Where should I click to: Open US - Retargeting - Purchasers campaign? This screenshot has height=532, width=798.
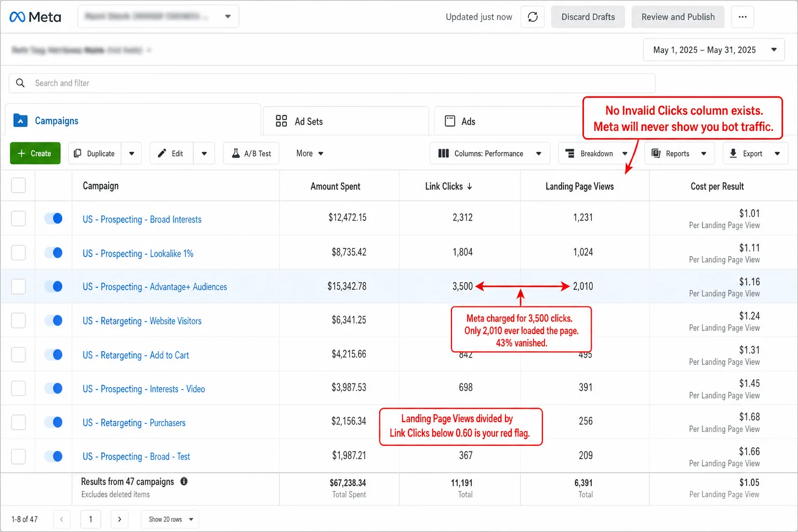click(x=134, y=423)
